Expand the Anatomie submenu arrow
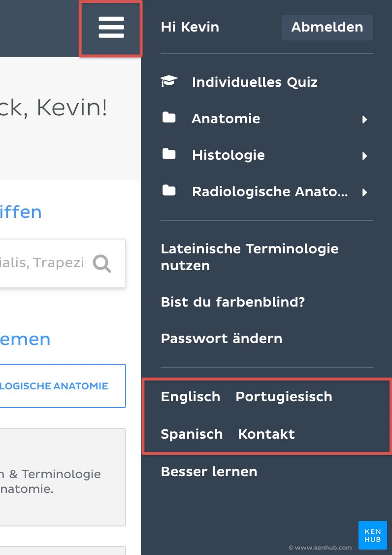Screen dimensions: 392x555 (364, 119)
